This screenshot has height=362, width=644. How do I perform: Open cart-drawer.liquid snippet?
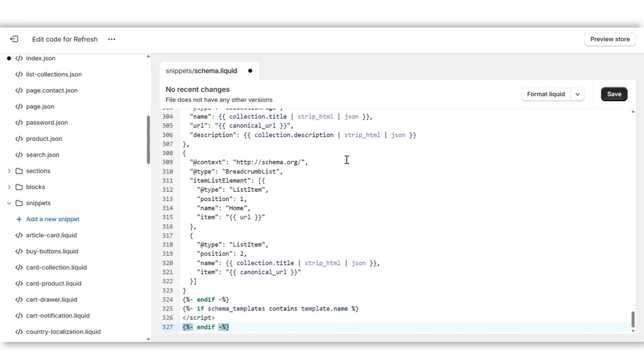[52, 300]
